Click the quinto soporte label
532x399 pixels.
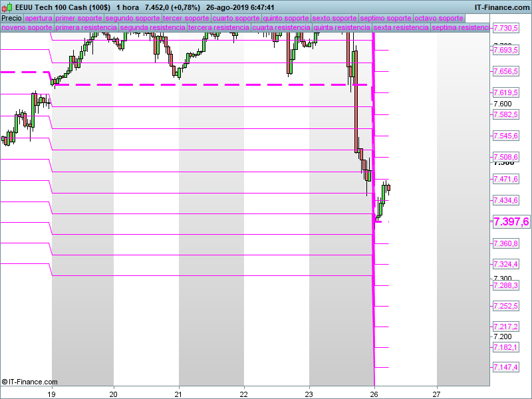pos(286,19)
